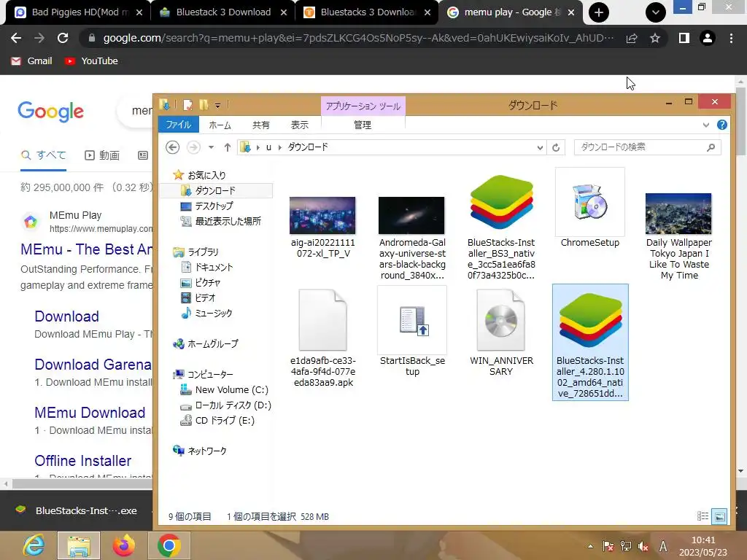
Task: Open the Explorer help button
Action: click(x=722, y=125)
